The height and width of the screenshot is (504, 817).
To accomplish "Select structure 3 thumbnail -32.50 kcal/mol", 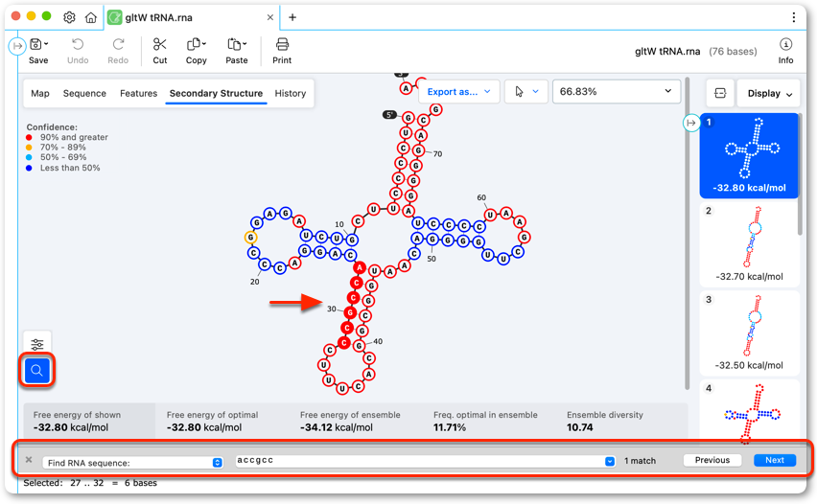I will pos(749,333).
